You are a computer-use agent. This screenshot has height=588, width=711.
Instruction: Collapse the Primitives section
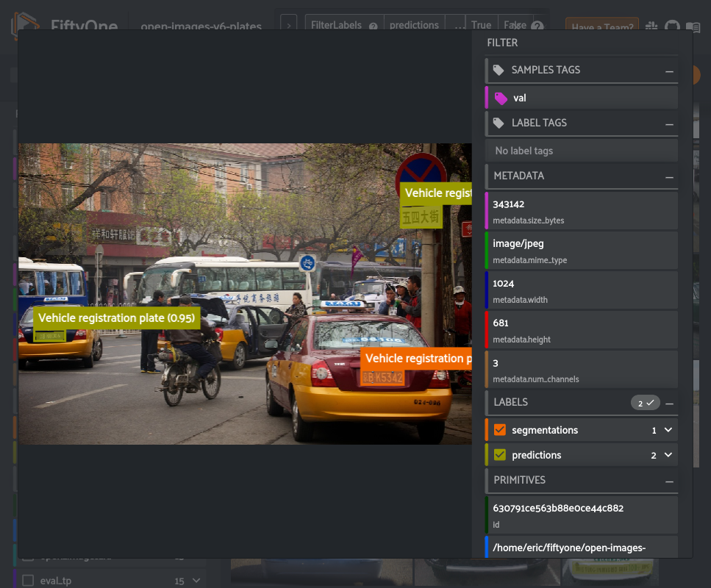669,481
